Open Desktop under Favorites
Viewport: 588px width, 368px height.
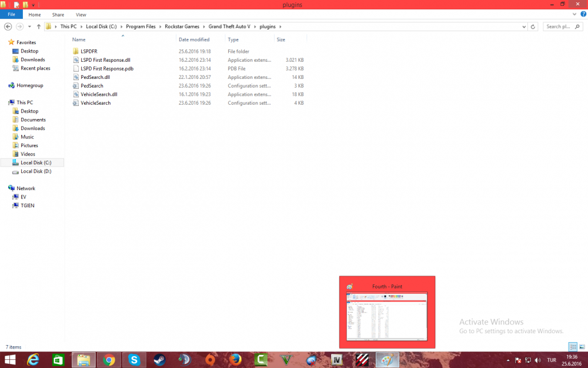(x=29, y=51)
